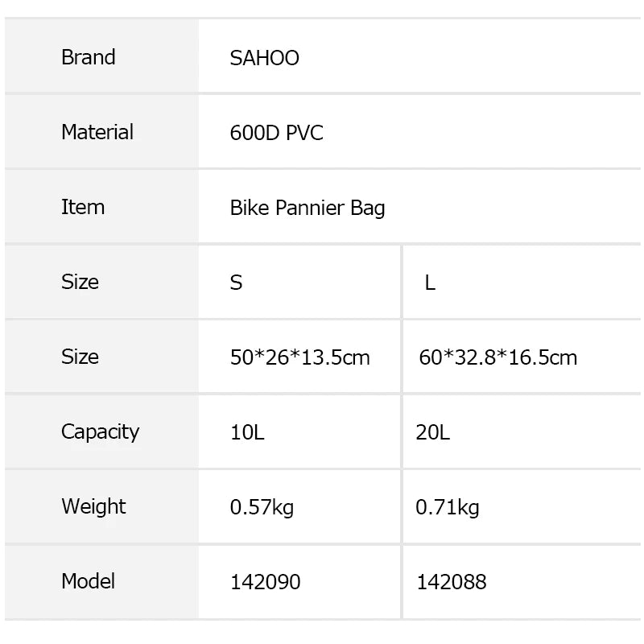This screenshot has height=644, width=644.
Task: Click the L size cell
Action: pos(430,283)
